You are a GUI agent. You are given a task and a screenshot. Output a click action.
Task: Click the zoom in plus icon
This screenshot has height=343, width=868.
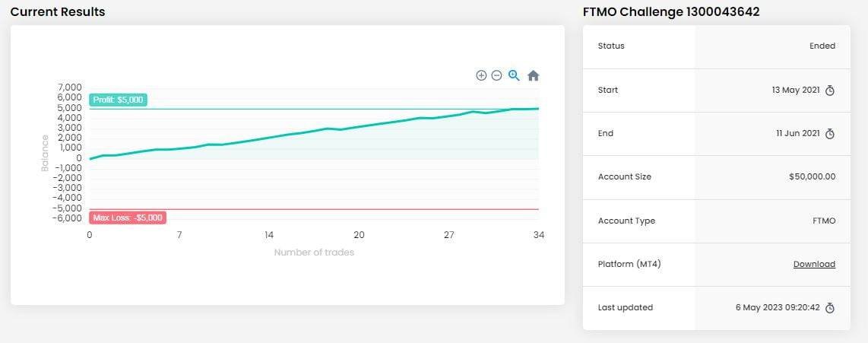pos(481,75)
